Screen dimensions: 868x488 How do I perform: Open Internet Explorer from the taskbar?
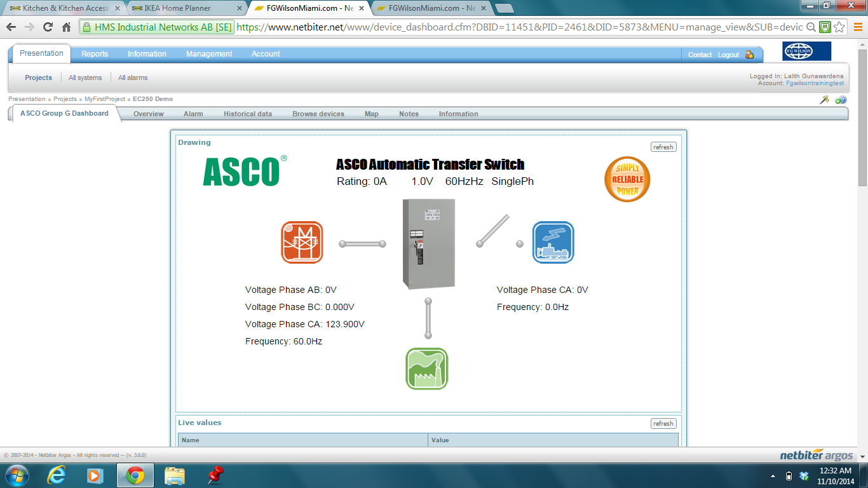(57, 475)
